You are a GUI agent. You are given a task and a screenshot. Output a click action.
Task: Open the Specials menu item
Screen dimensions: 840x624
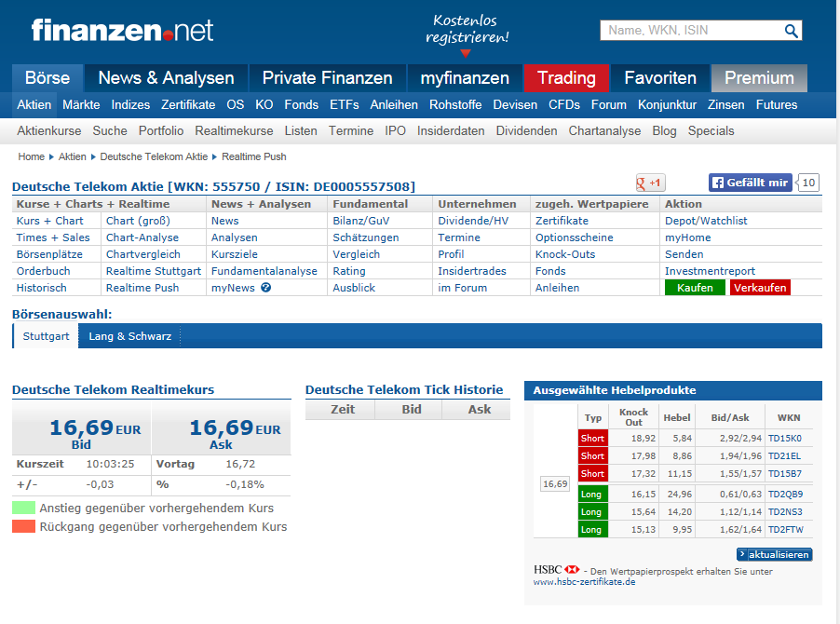[711, 131]
